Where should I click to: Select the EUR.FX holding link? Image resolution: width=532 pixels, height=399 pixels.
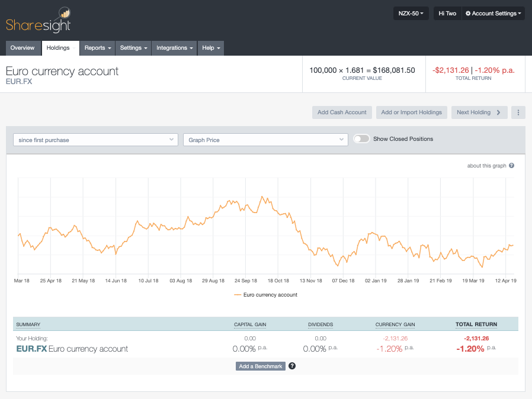[31, 349]
